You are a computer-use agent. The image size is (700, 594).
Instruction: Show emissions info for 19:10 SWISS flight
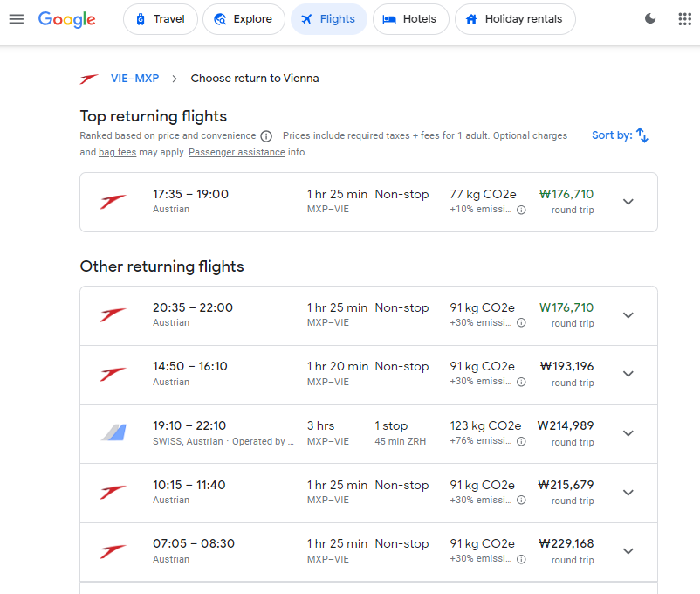(x=521, y=442)
